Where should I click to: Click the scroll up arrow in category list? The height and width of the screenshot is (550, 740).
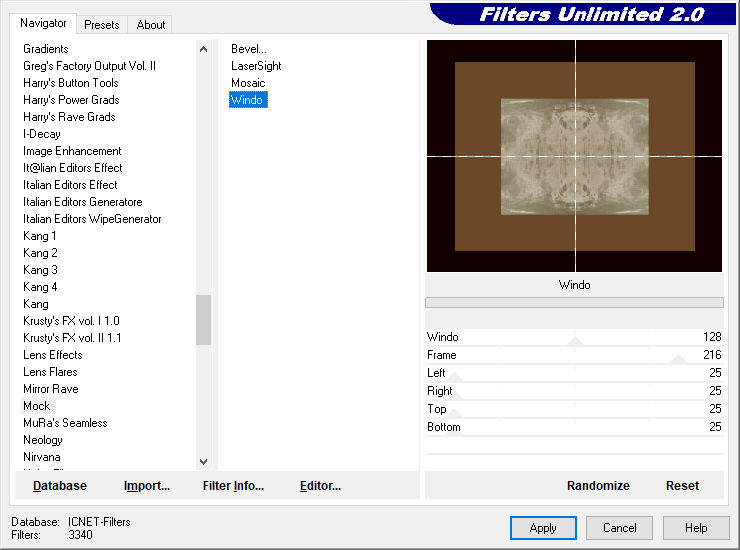(203, 49)
